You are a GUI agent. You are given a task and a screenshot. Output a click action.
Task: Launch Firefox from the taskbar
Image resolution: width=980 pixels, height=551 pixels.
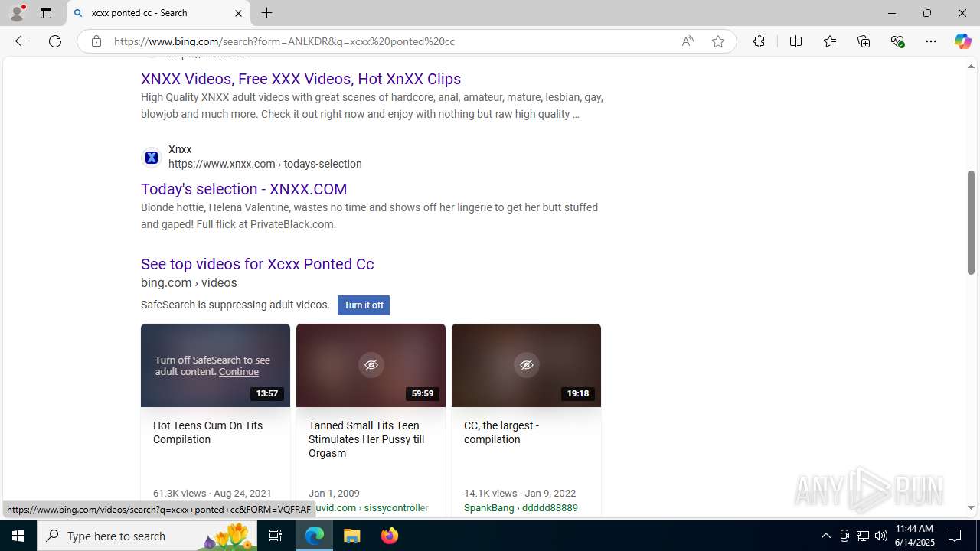390,536
